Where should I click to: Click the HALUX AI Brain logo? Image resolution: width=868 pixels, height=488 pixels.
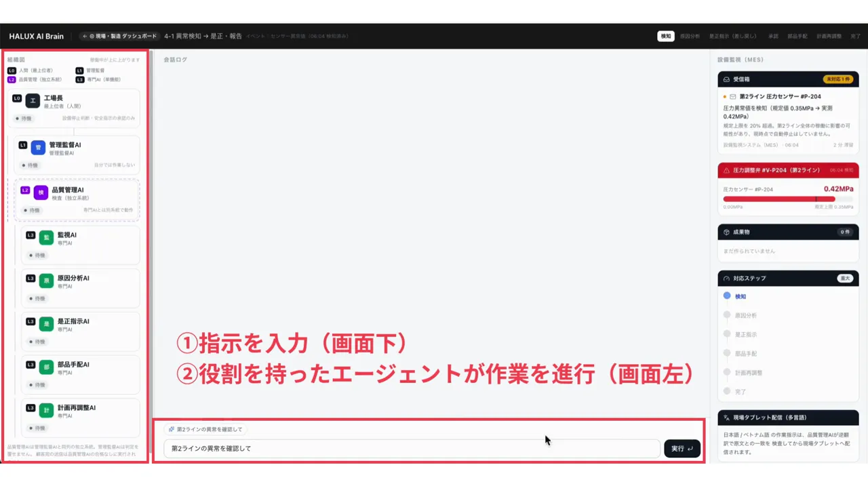point(36,36)
